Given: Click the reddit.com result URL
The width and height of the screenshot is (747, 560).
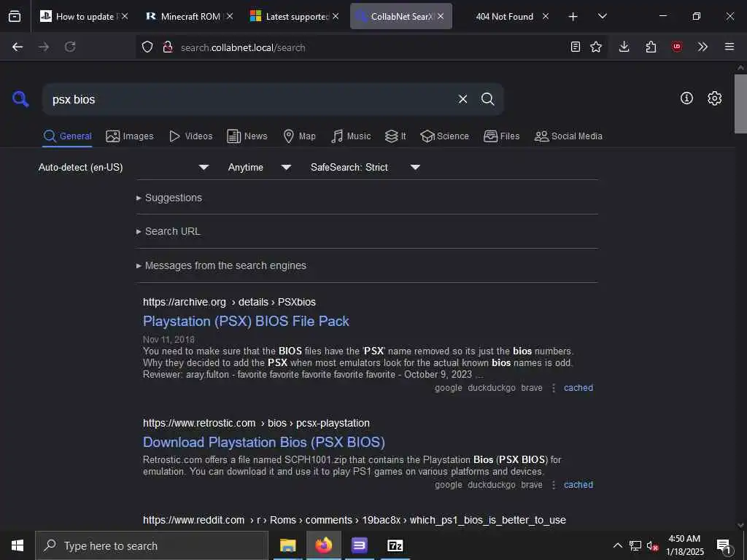Looking at the screenshot, I should coord(355,520).
